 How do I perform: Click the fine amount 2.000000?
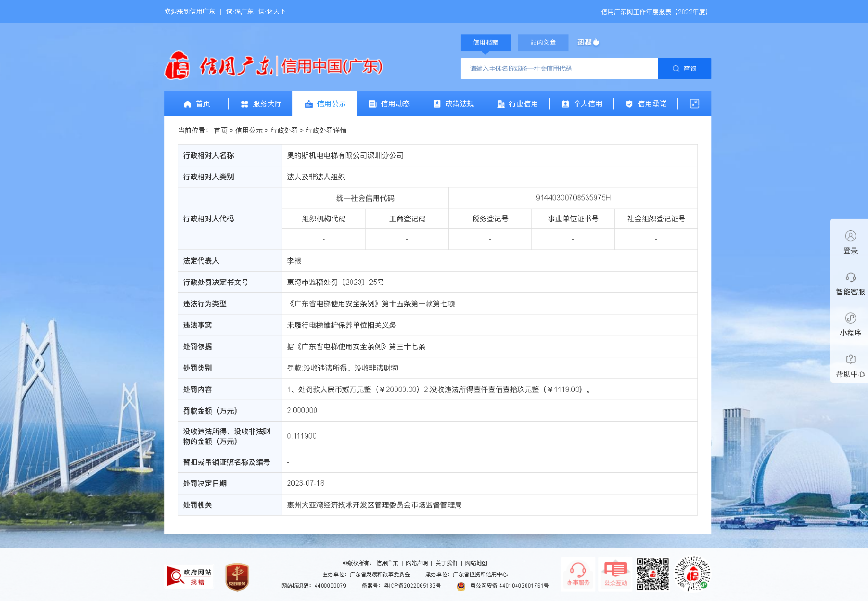pyautogui.click(x=302, y=411)
